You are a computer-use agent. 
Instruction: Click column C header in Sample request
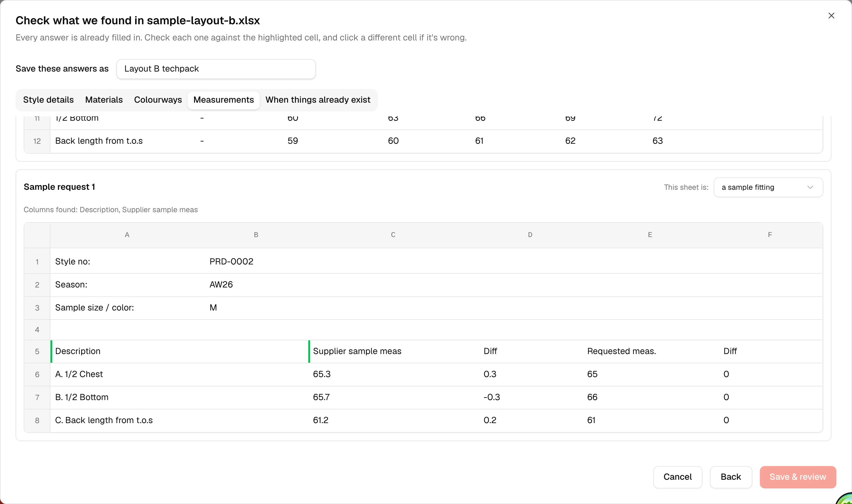tap(393, 235)
